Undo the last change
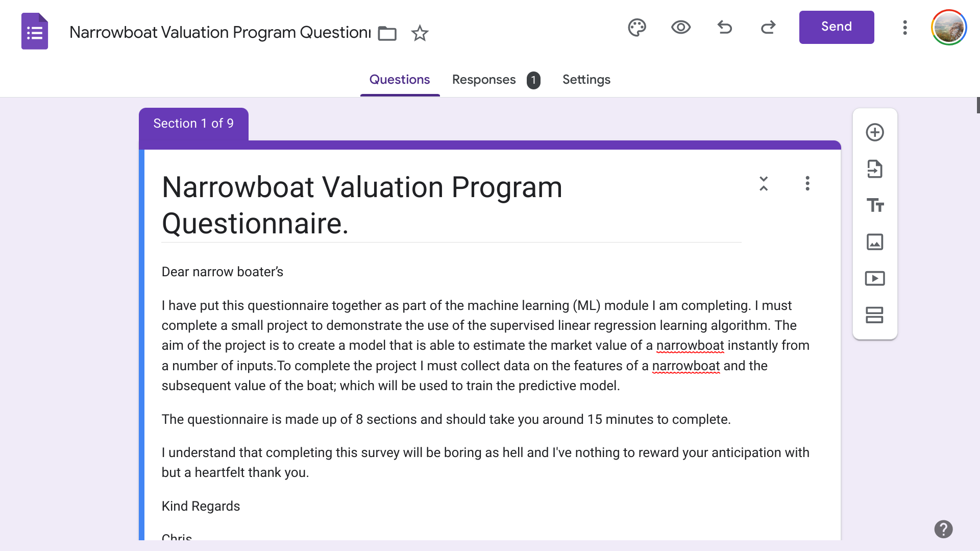Image resolution: width=980 pixels, height=551 pixels. coord(725,27)
